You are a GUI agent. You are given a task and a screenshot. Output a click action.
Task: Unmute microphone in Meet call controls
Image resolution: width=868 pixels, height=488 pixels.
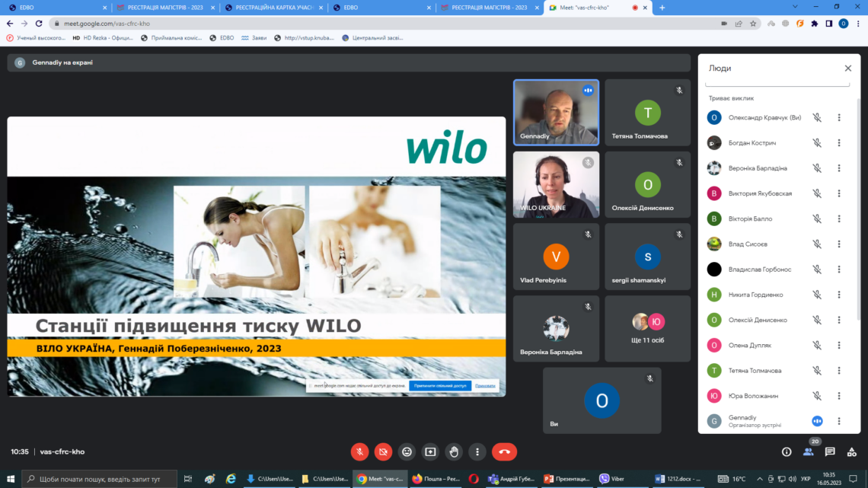(x=360, y=452)
